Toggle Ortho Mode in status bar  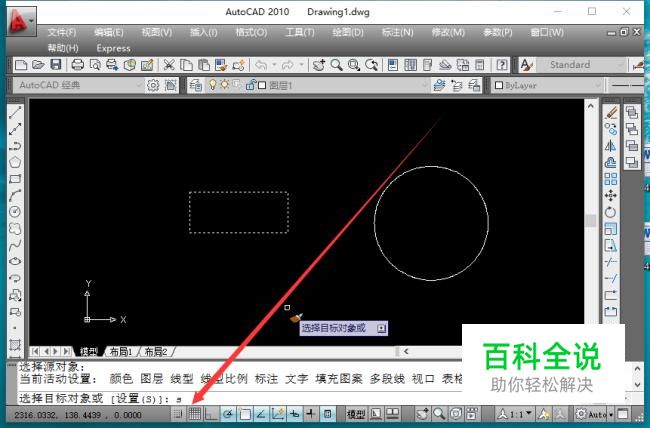point(211,413)
